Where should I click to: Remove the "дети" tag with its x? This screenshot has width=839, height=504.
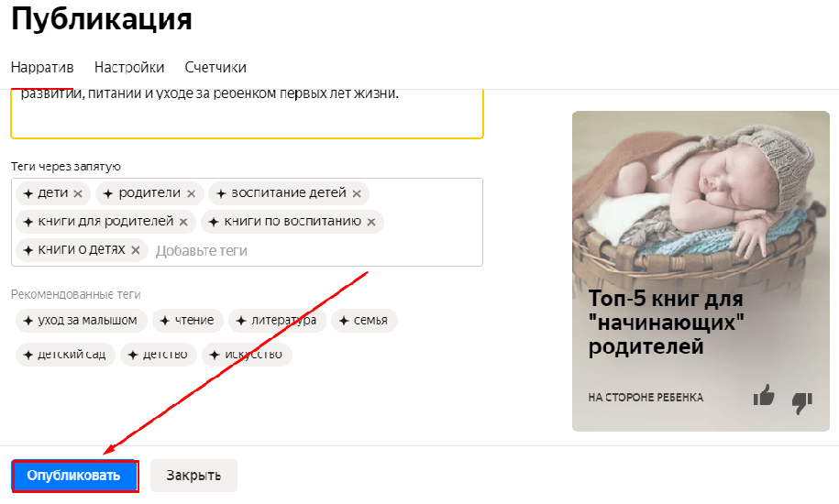78,193
